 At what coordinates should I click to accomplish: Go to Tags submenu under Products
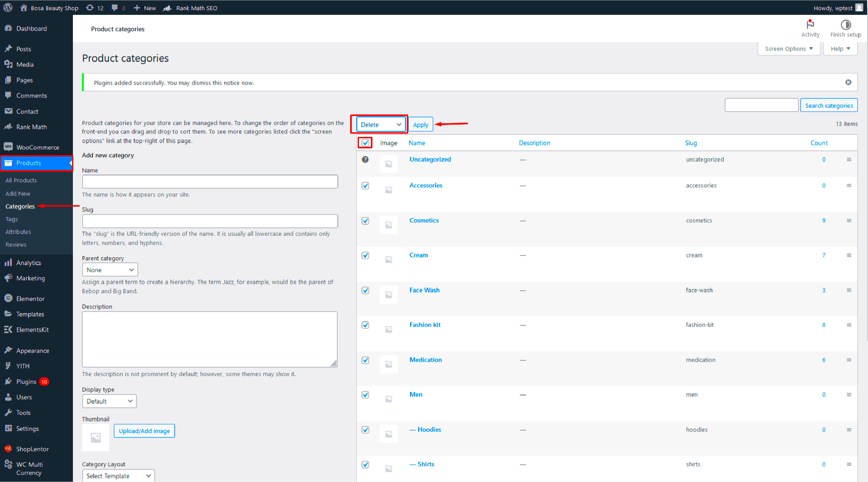point(11,219)
